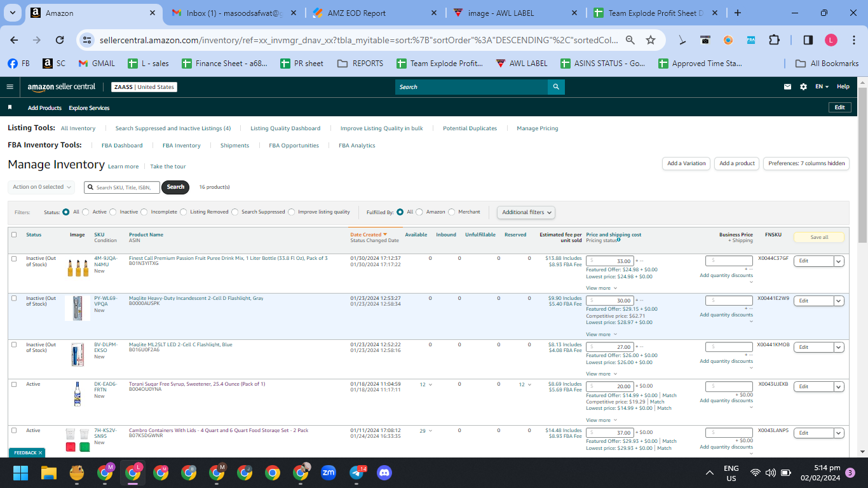This screenshot has width=868, height=488.
Task: Open the REPORTS bookmark folder
Action: point(360,64)
